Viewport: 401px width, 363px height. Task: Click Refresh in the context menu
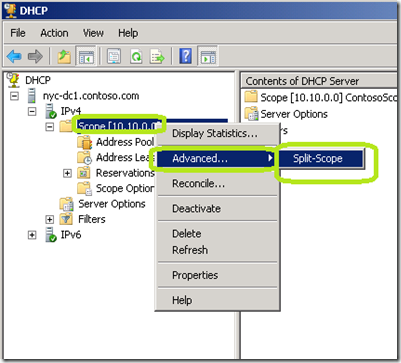coord(217,250)
